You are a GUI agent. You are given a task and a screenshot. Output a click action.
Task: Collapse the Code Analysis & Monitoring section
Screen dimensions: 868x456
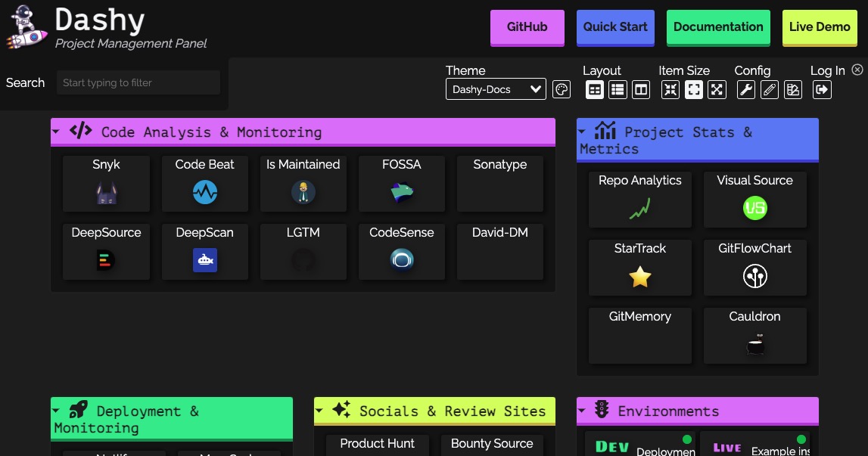(55, 131)
